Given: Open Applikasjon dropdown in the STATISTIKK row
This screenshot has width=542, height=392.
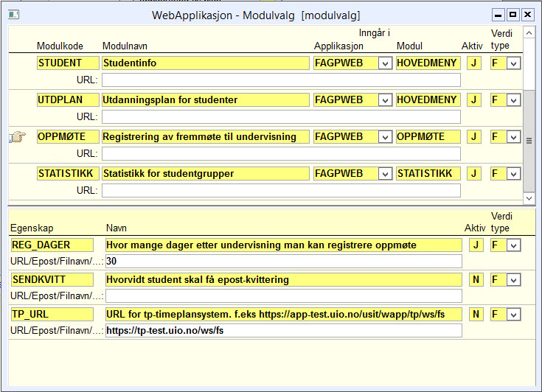Looking at the screenshot, I should click(x=385, y=174).
